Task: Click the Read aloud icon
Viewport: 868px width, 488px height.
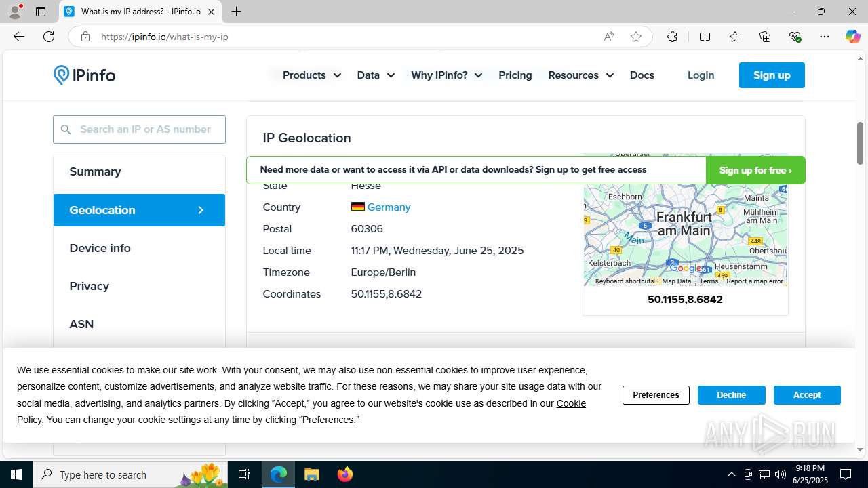Action: point(609,37)
